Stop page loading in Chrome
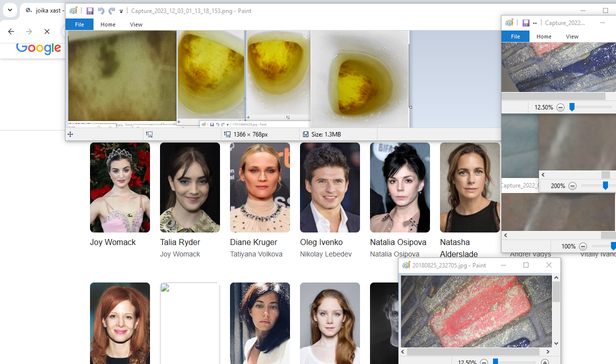This screenshot has width=616, height=364. pyautogui.click(x=46, y=31)
